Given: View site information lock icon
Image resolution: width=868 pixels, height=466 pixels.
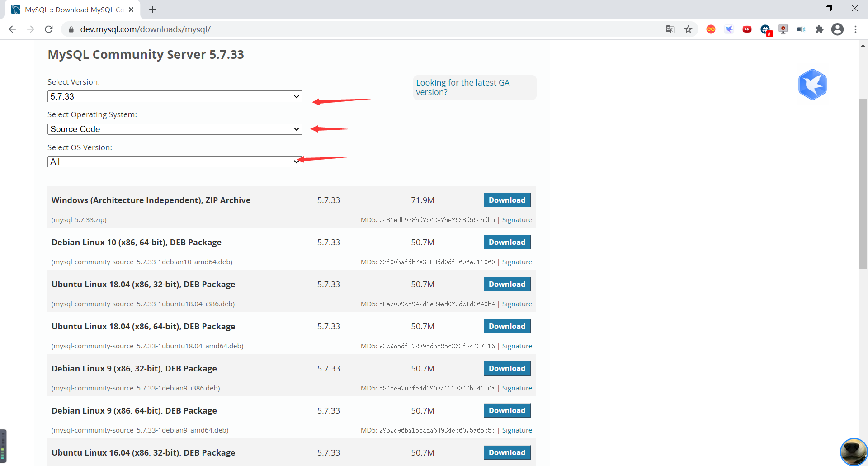Looking at the screenshot, I should click(71, 29).
